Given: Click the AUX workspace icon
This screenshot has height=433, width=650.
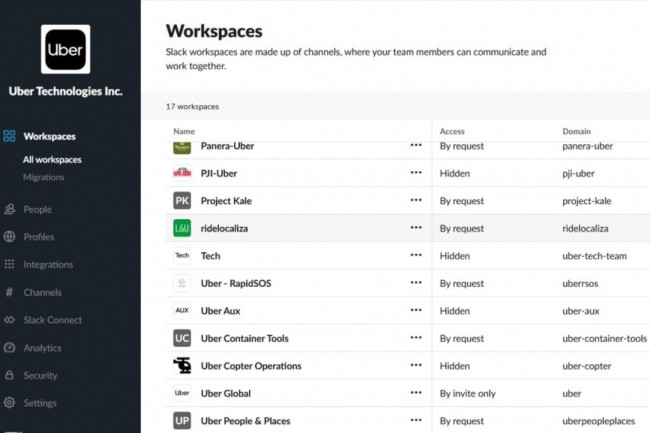Looking at the screenshot, I should pos(182,310).
